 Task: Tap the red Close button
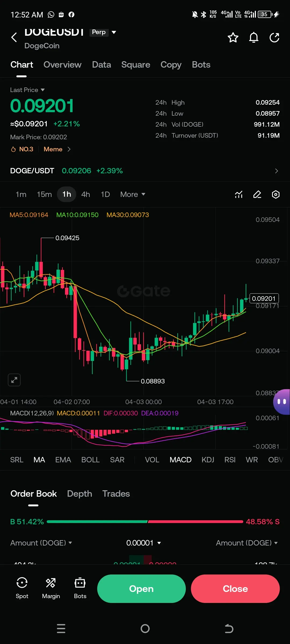point(235,589)
